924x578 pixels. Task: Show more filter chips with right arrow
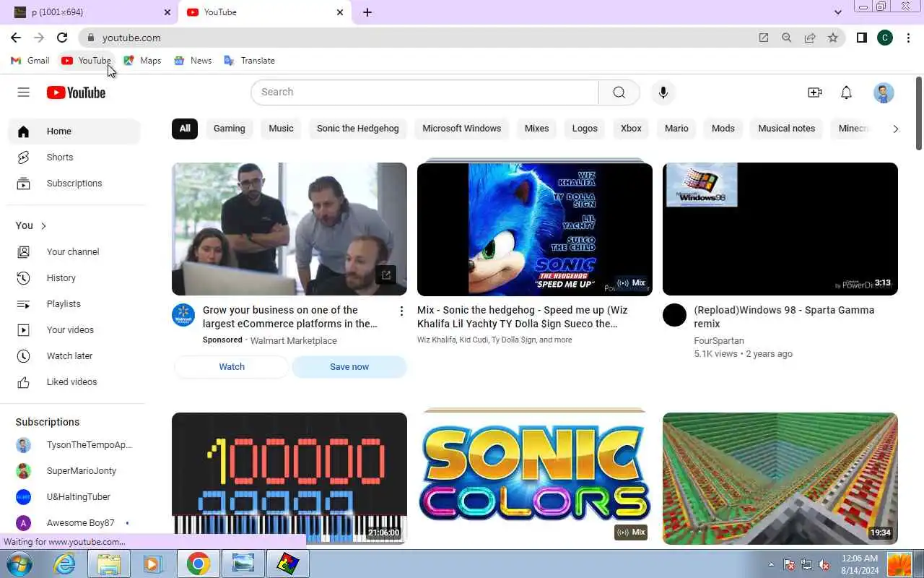(896, 129)
